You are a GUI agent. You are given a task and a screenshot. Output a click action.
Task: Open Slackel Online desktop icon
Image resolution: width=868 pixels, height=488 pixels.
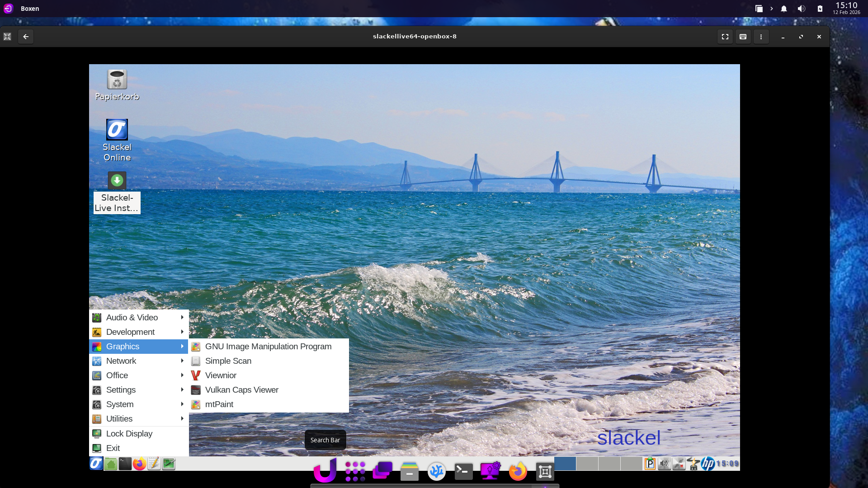click(117, 130)
